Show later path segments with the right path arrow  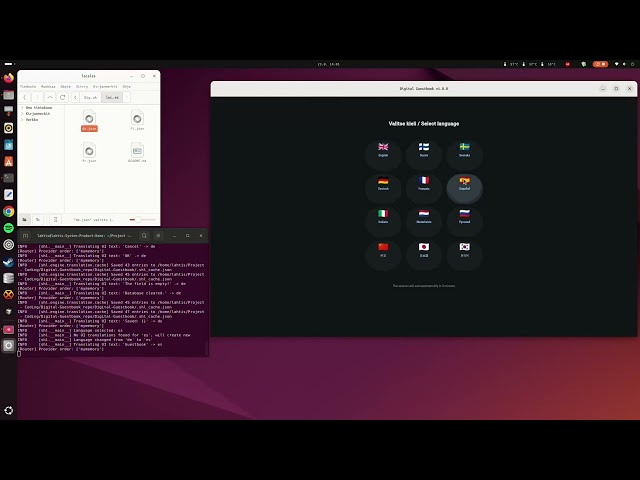coord(127,97)
